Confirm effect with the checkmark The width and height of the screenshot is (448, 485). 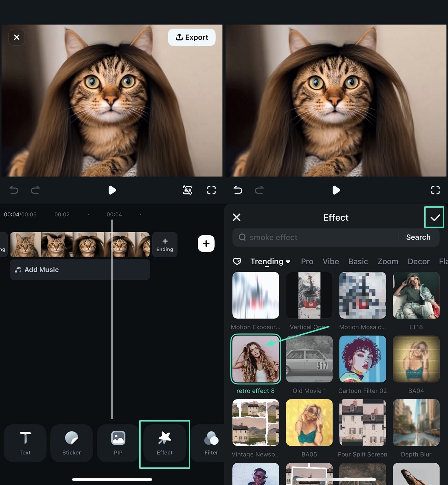435,218
